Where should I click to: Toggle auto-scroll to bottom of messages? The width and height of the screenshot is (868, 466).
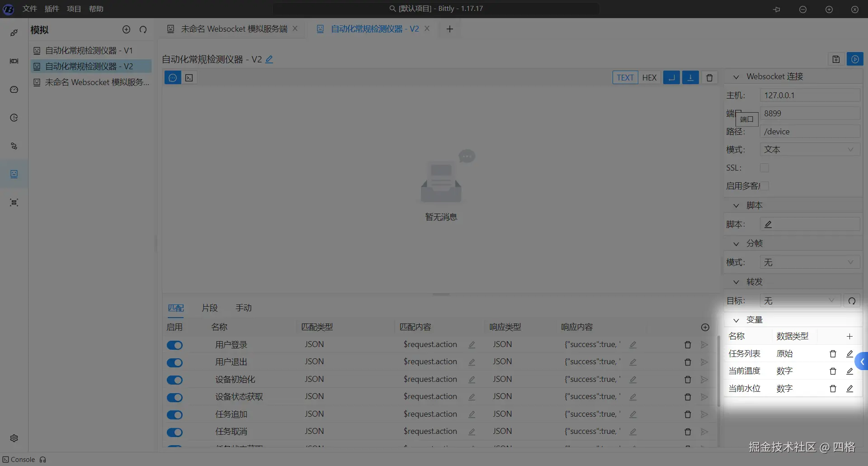(x=690, y=78)
